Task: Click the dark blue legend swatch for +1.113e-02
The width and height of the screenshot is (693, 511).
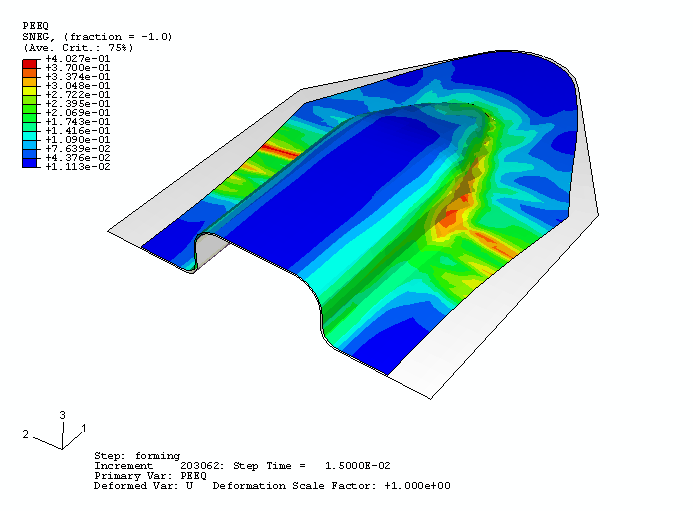Action: [x=29, y=163]
